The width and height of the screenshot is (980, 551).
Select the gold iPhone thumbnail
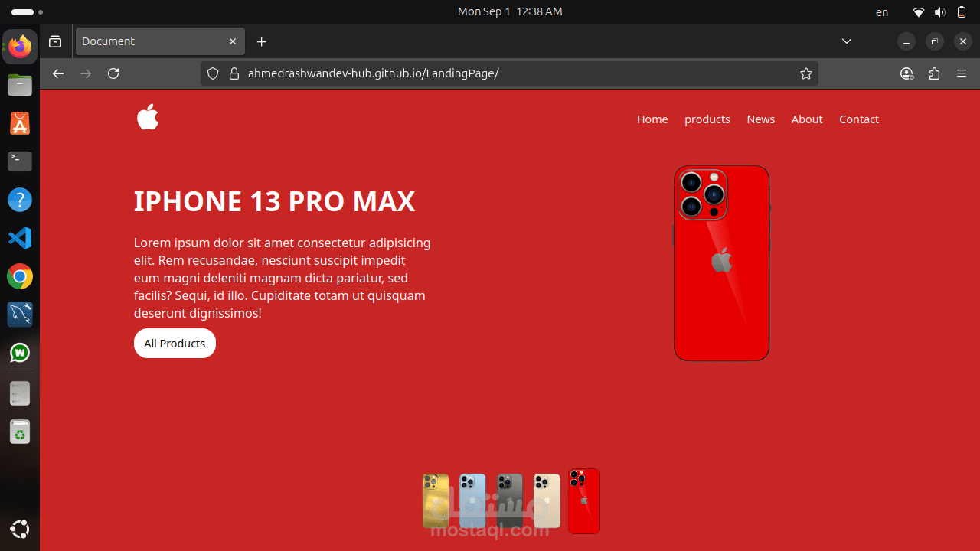[436, 501]
